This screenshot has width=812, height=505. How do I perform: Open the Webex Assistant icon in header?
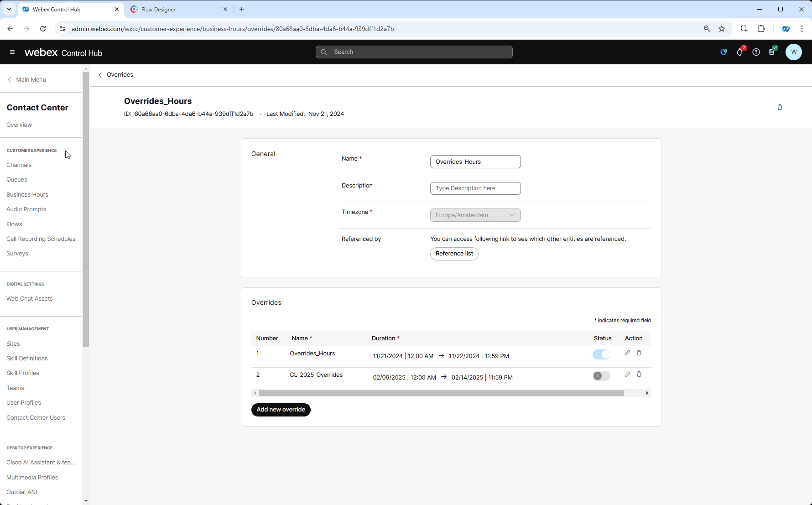[724, 52]
